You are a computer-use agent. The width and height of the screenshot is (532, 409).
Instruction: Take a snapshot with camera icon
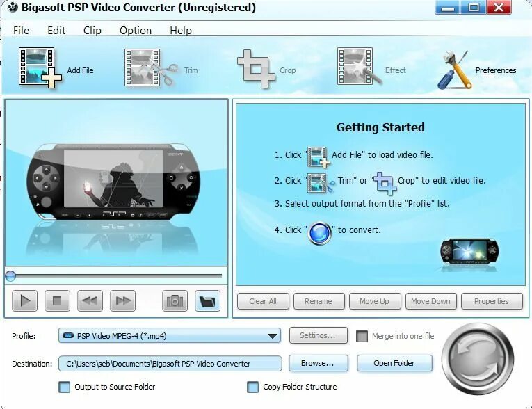click(175, 300)
